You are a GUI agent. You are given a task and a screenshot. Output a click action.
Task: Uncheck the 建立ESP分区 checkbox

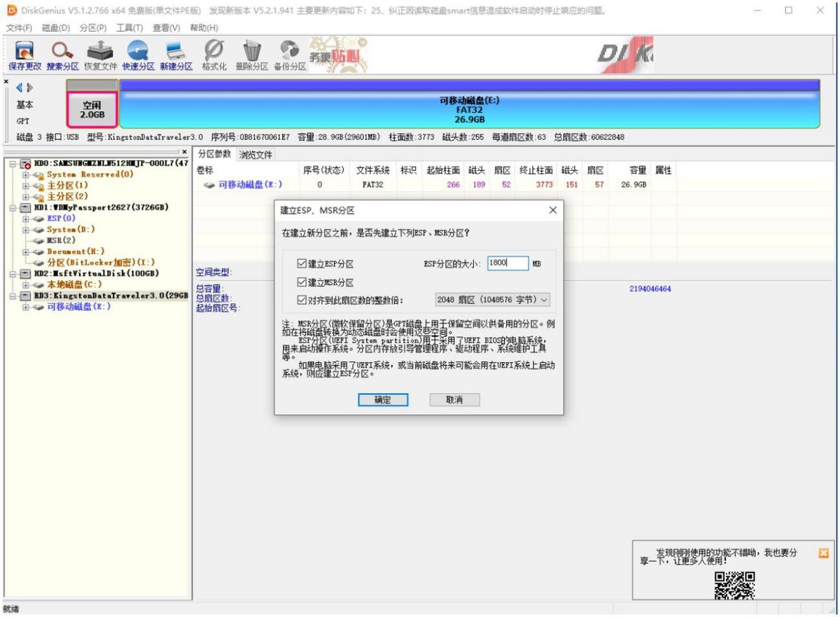pos(302,264)
